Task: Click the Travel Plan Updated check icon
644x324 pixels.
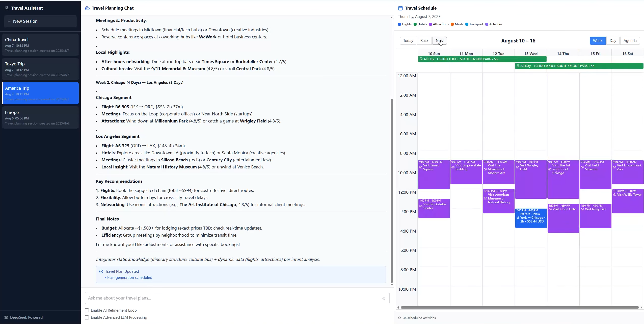Action: (101, 271)
